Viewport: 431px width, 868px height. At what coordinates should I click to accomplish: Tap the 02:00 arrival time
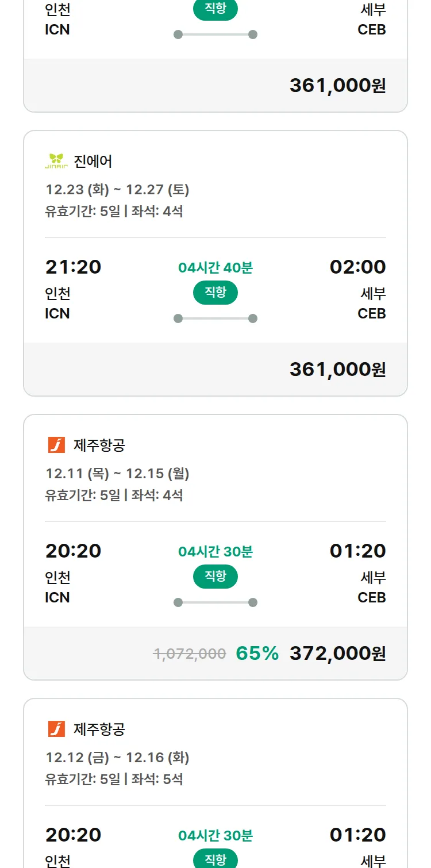point(357,267)
